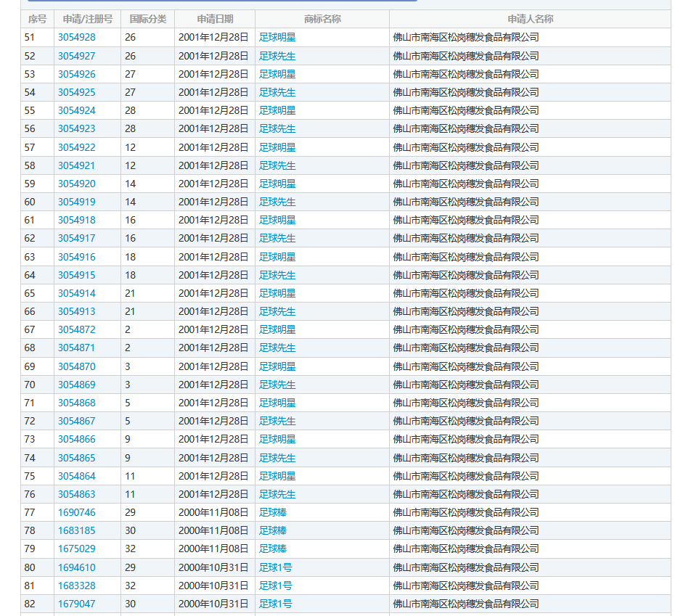This screenshot has width=683, height=616.
Task: View registration number 3054863 record
Action: [76, 494]
